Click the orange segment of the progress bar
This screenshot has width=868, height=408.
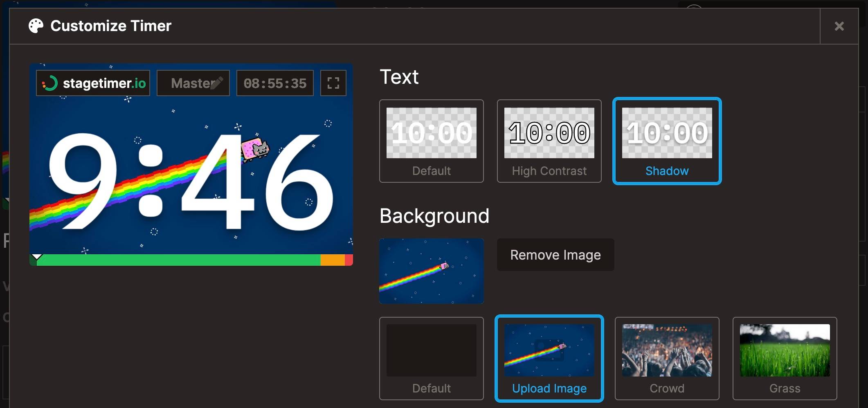point(332,260)
